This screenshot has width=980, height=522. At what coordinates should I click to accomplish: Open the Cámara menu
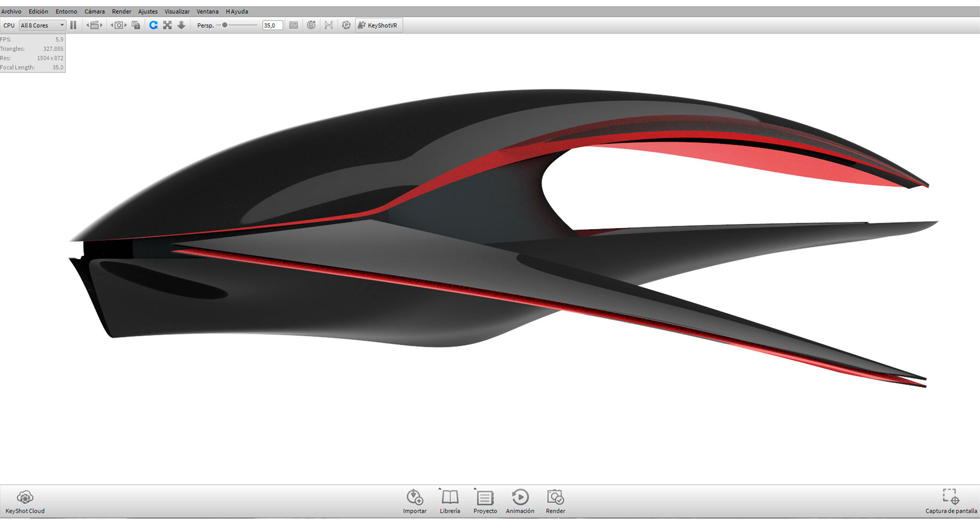[94, 11]
